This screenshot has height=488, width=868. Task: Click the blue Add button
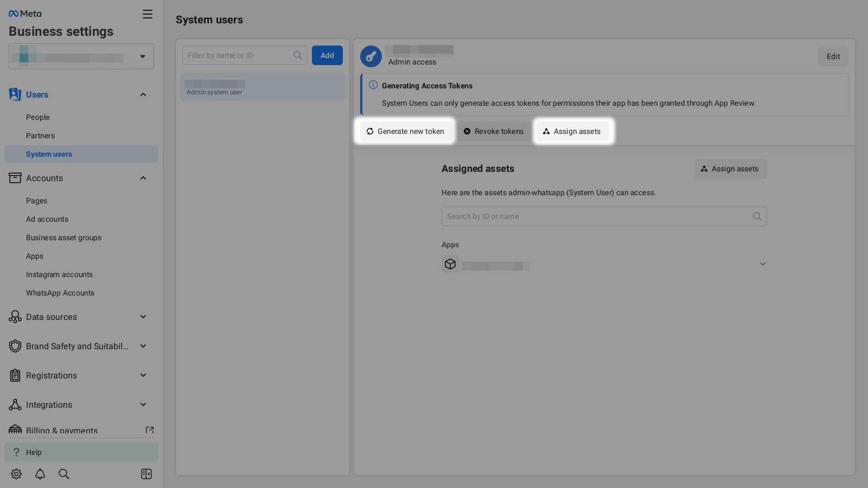pos(327,55)
